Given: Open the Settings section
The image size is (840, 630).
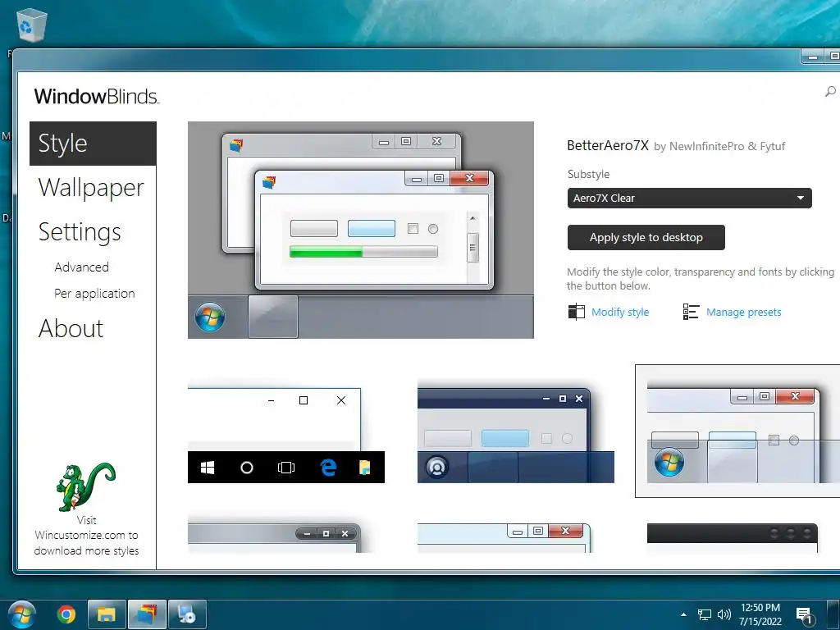Looking at the screenshot, I should point(80,232).
